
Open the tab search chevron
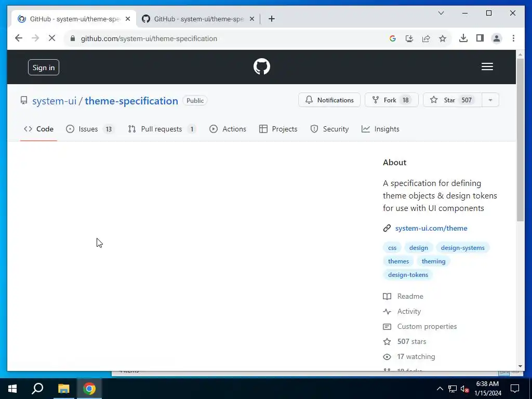coord(441,13)
